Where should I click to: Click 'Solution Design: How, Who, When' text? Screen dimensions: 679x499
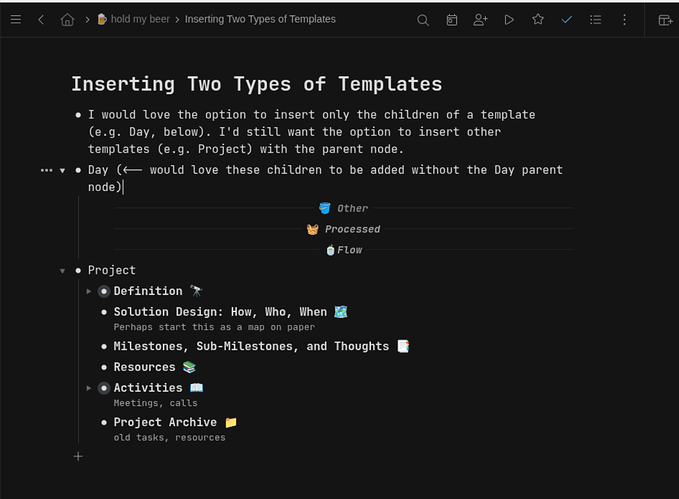click(220, 312)
